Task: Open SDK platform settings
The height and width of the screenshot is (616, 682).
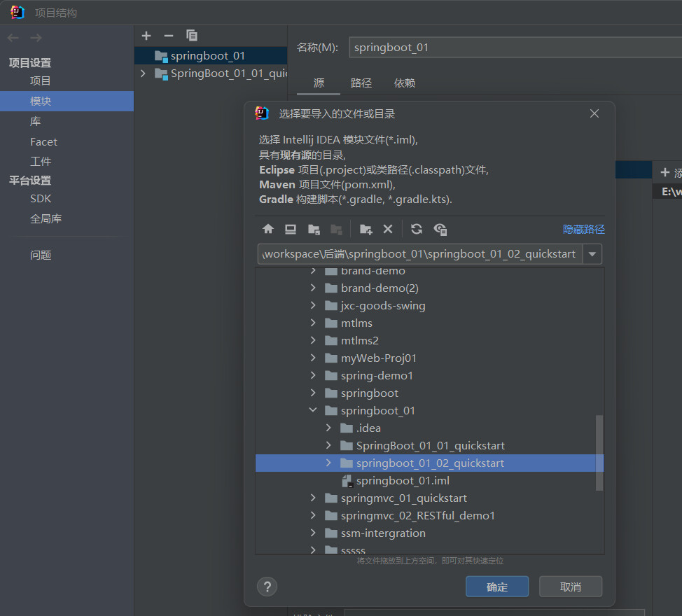Action: point(41,199)
